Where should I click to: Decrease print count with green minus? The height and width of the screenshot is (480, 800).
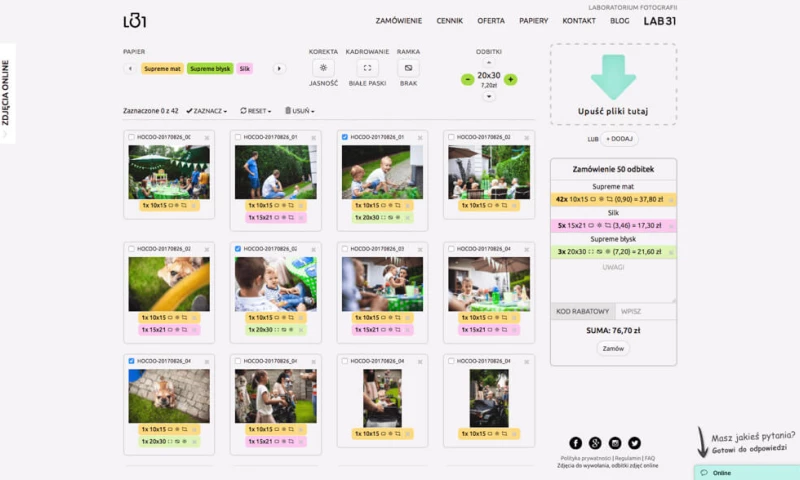468,79
